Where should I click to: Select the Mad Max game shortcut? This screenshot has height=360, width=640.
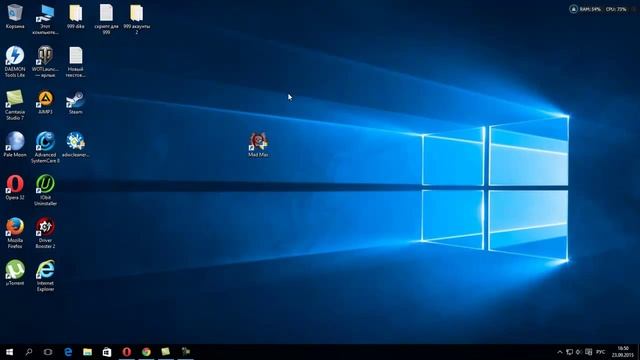(x=258, y=144)
